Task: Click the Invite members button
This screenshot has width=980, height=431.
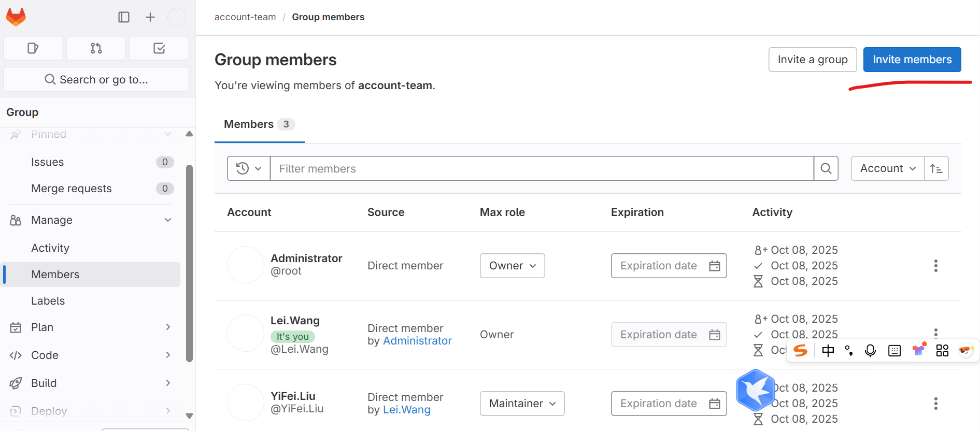Action: 912,60
